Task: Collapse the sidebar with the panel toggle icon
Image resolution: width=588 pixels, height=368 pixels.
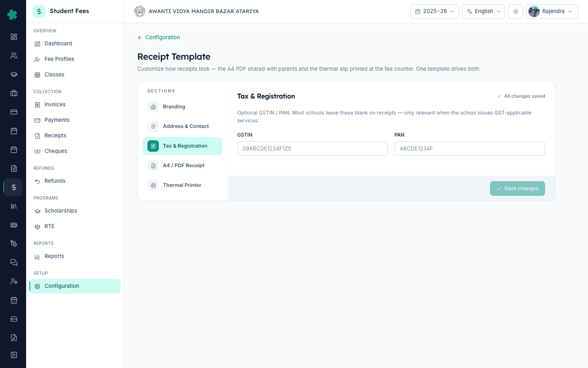Action: [x=13, y=355]
